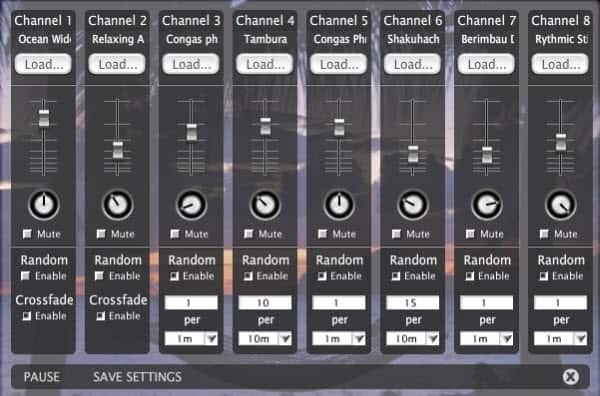The image size is (600, 396).
Task: Mute Channel 5
Action: (x=323, y=234)
